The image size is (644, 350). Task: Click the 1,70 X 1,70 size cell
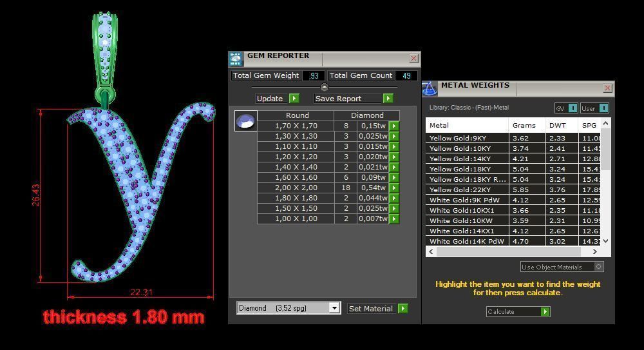[296, 126]
